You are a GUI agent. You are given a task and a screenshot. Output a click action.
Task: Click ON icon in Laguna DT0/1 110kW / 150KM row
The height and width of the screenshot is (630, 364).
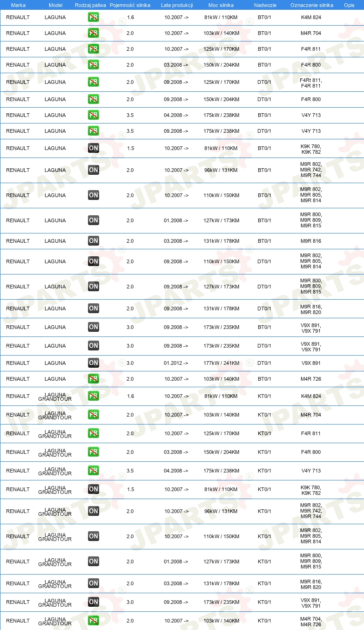[x=94, y=261]
